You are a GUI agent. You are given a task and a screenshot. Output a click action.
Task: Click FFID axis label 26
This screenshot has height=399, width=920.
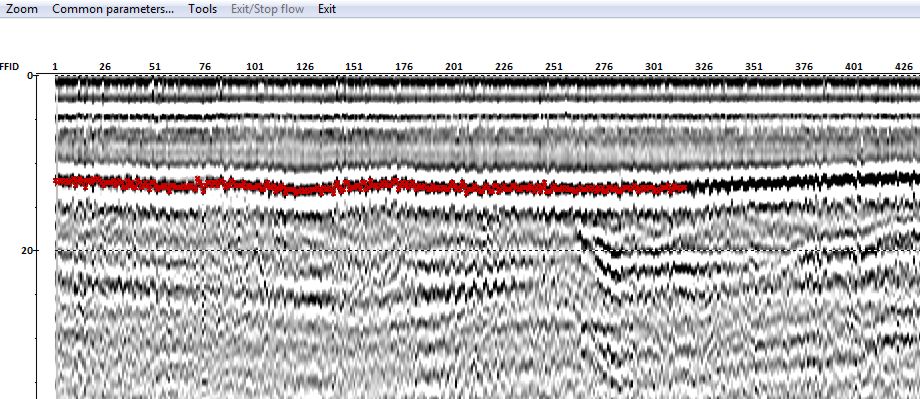coord(104,67)
